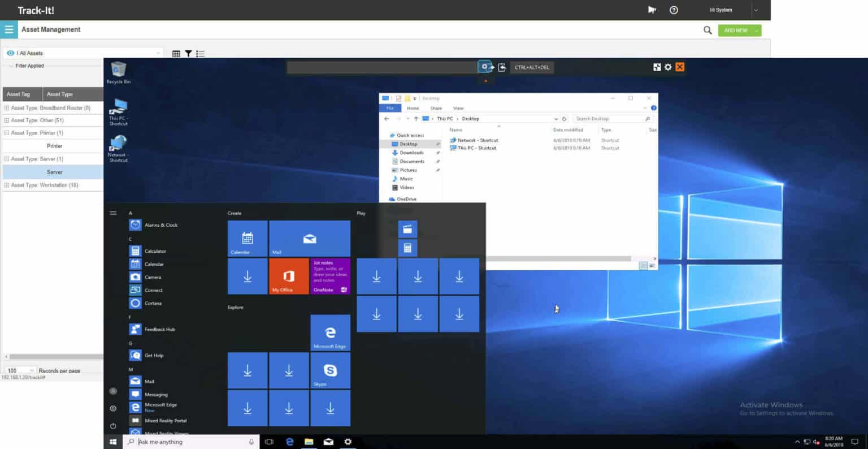Select the Server asset row
868x449 pixels.
(x=54, y=172)
